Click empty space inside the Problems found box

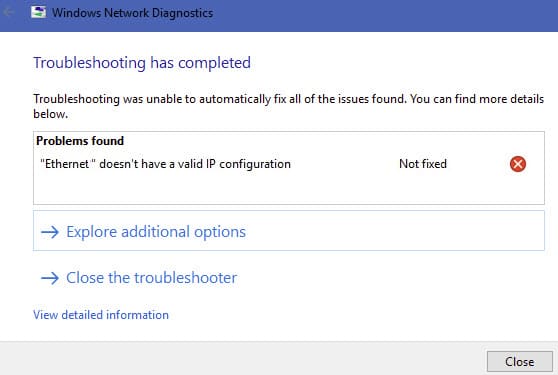(289, 190)
